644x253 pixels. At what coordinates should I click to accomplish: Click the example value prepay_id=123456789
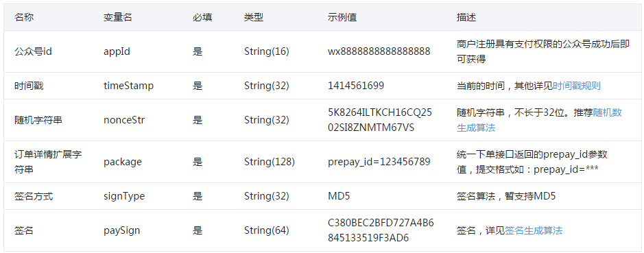tap(379, 162)
